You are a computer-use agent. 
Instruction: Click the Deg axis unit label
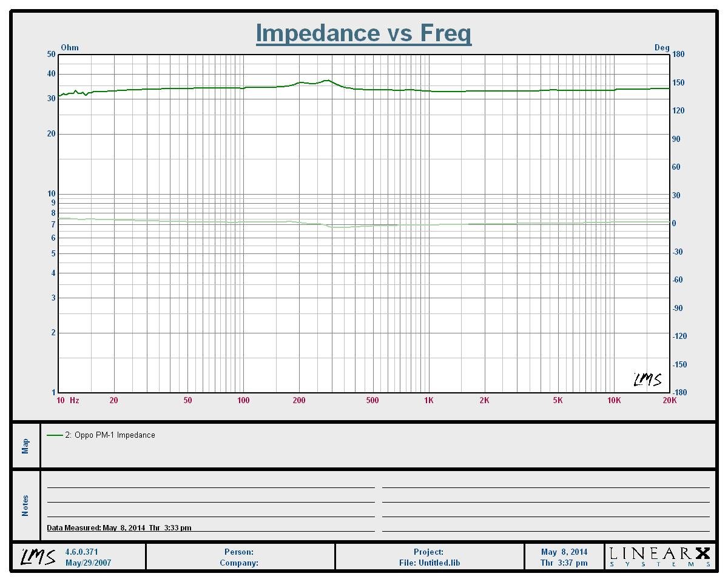[662, 47]
